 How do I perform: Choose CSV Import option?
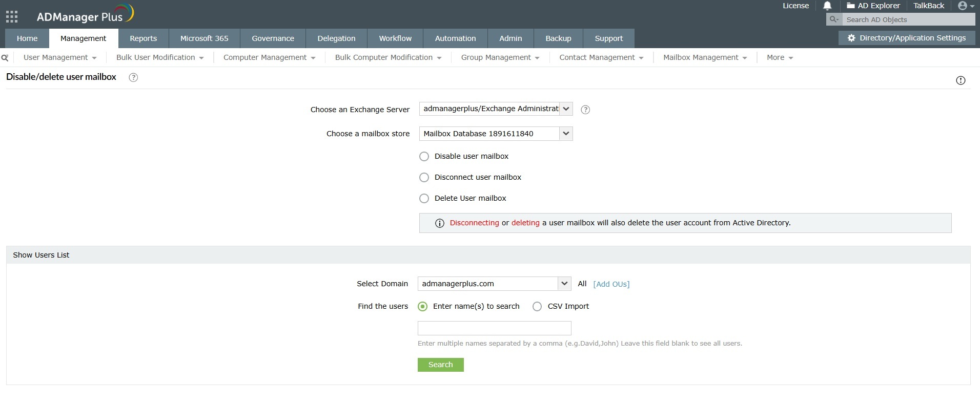537,307
